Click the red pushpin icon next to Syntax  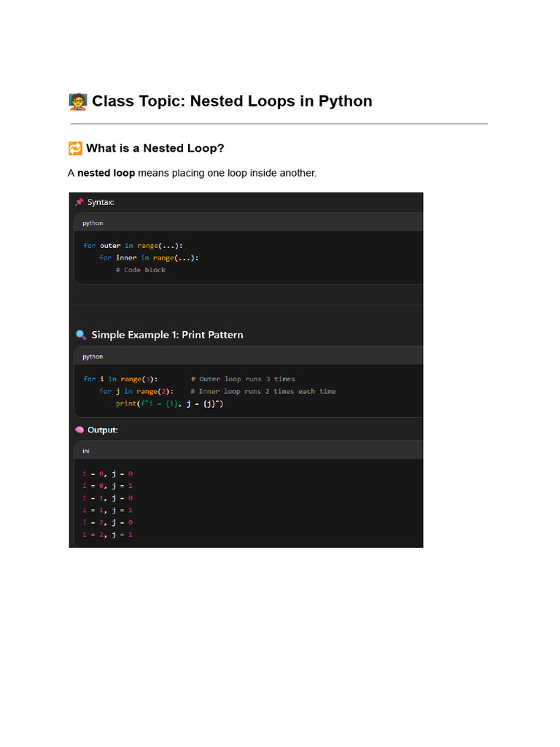(x=79, y=202)
